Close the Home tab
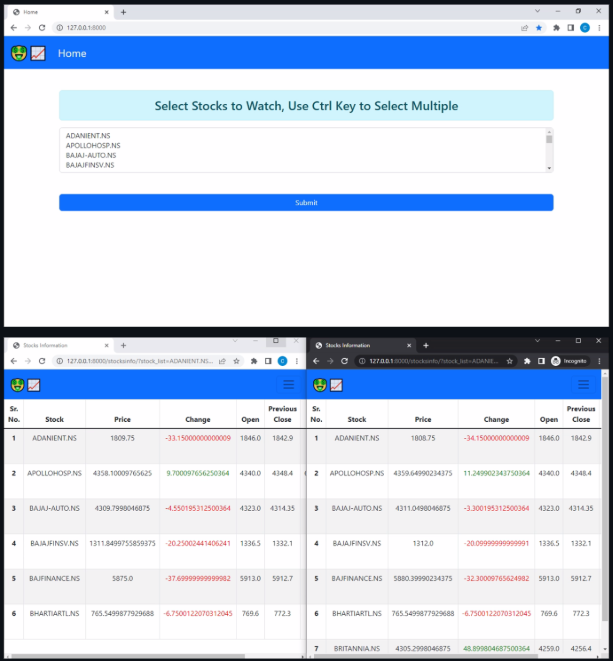The width and height of the screenshot is (613, 661). pos(107,12)
